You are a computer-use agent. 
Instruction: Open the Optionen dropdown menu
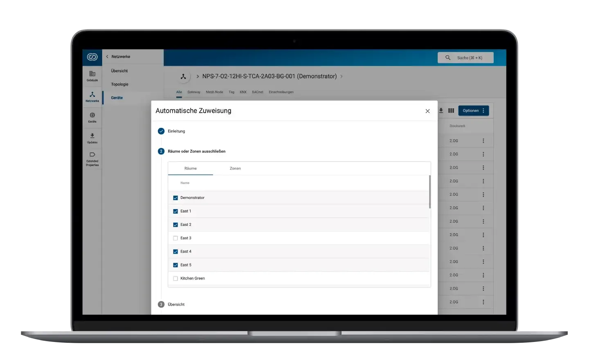473,111
